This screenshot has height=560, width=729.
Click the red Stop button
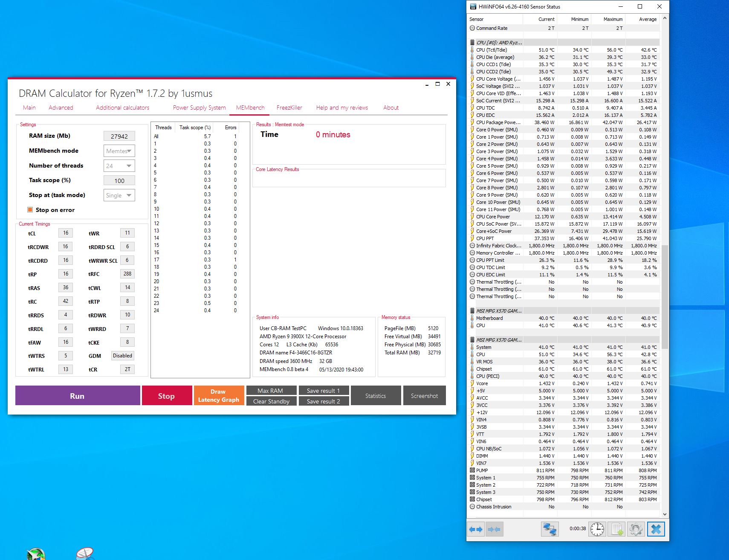coord(167,395)
